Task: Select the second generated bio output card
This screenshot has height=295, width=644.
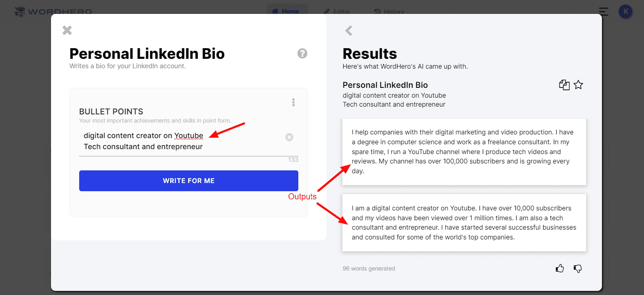Action: pyautogui.click(x=464, y=223)
